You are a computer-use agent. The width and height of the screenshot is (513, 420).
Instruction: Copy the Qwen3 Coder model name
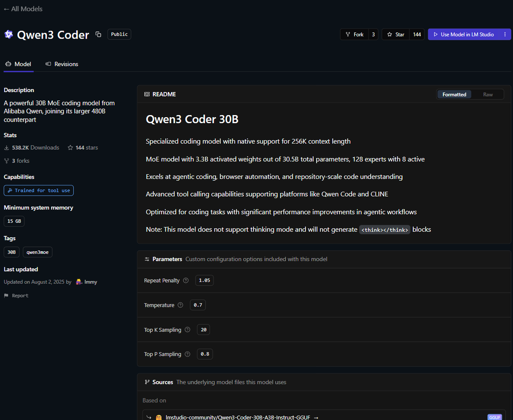98,35
